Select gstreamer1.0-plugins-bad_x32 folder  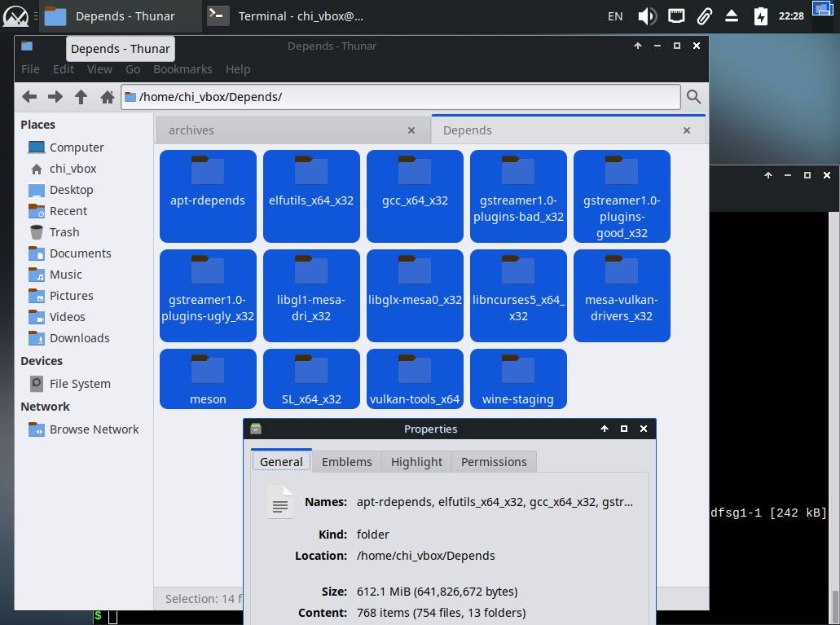[x=518, y=196]
